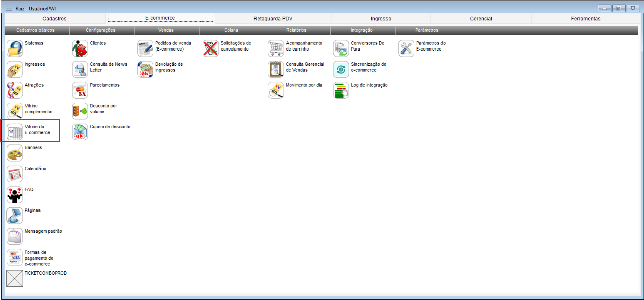
Task: Open Sincronização do e-commerce icon
Action: pyautogui.click(x=341, y=70)
